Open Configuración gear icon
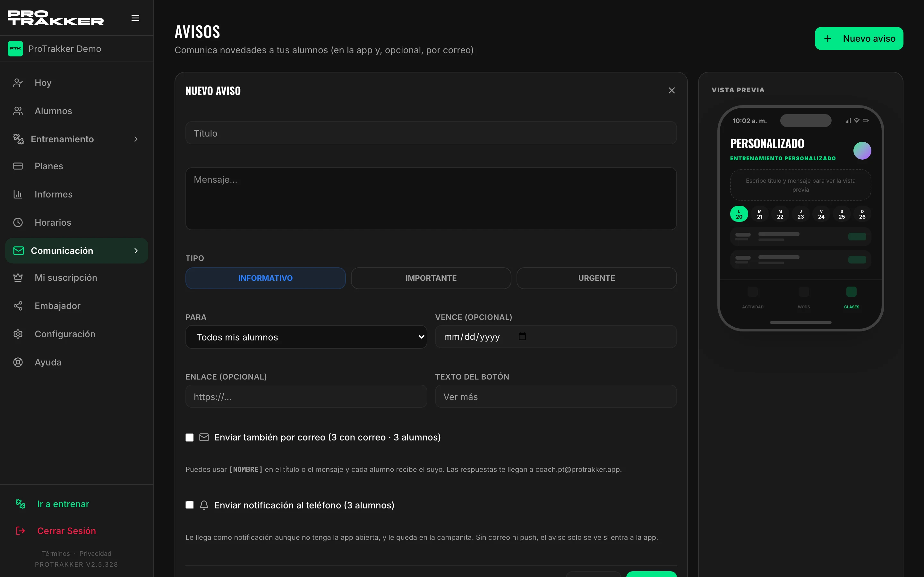 point(18,334)
